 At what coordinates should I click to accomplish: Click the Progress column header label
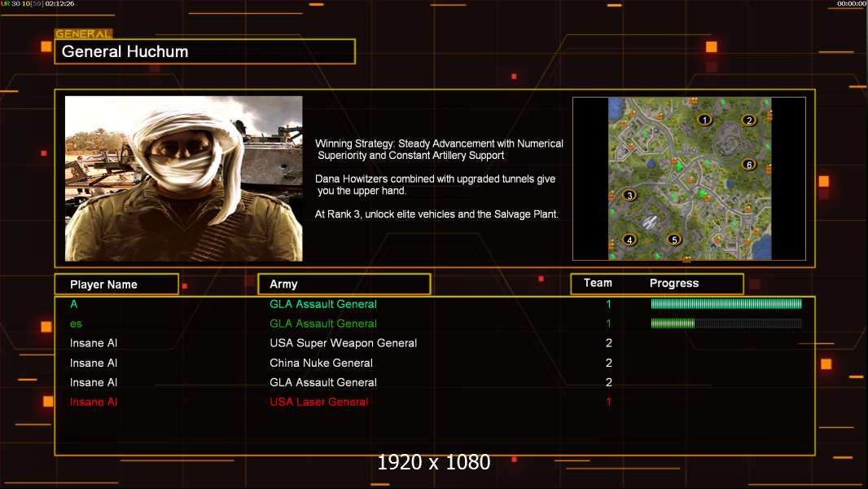tap(674, 283)
